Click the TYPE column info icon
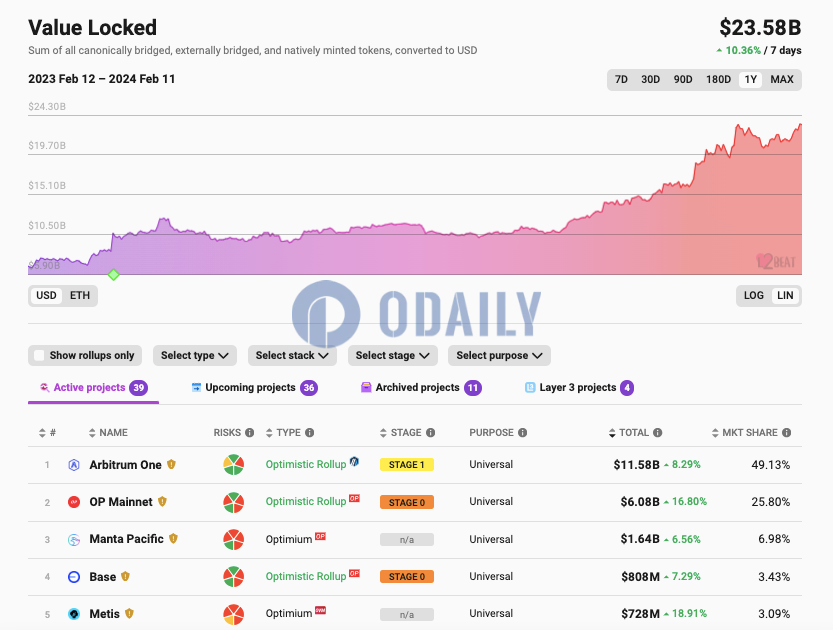The height and width of the screenshot is (630, 833). 309,432
